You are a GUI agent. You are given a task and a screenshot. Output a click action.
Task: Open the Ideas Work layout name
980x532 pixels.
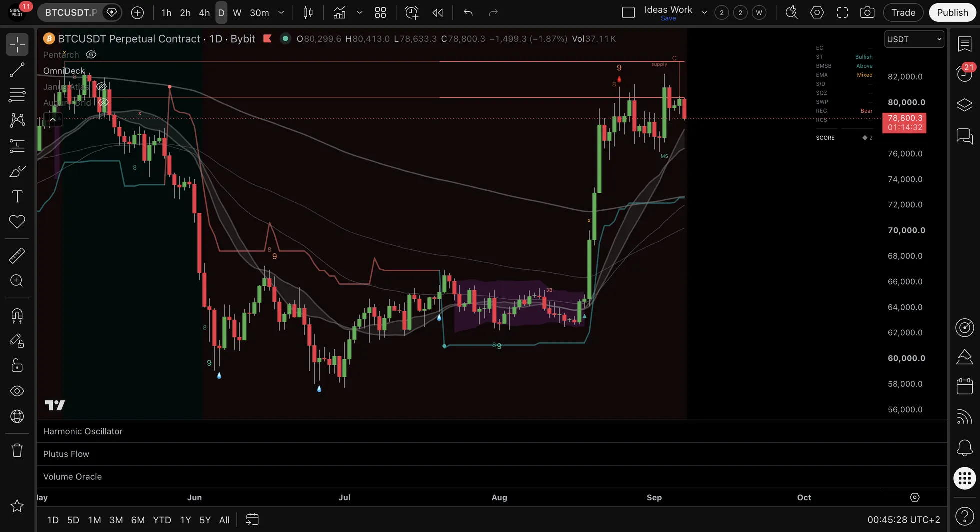(x=668, y=10)
